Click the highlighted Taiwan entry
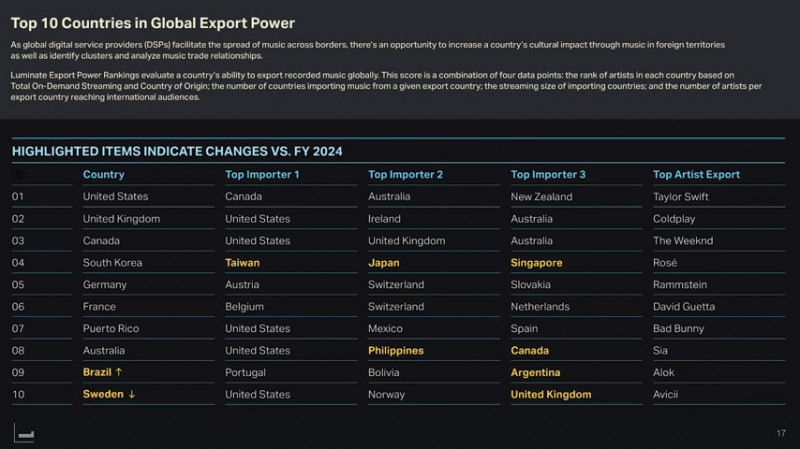 [242, 263]
